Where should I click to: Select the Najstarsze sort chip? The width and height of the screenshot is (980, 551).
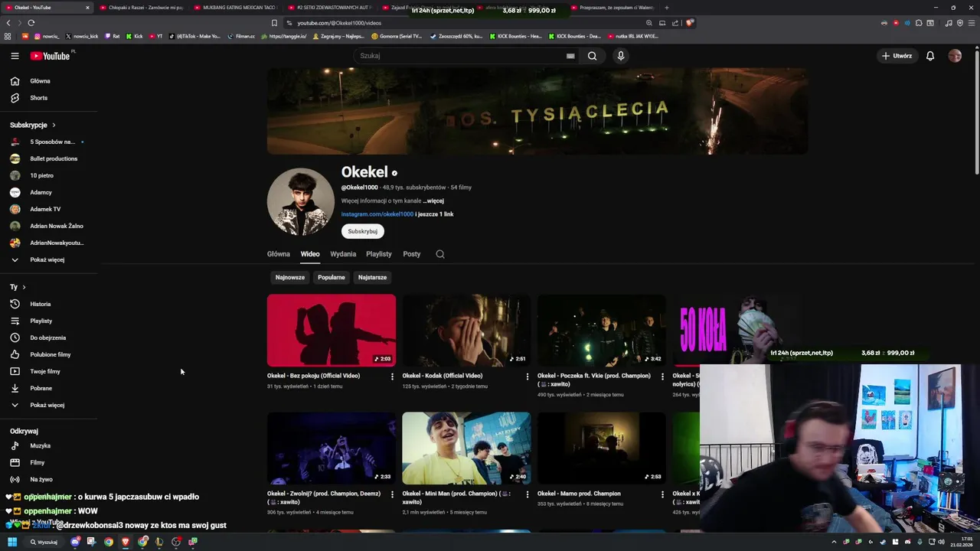click(373, 277)
